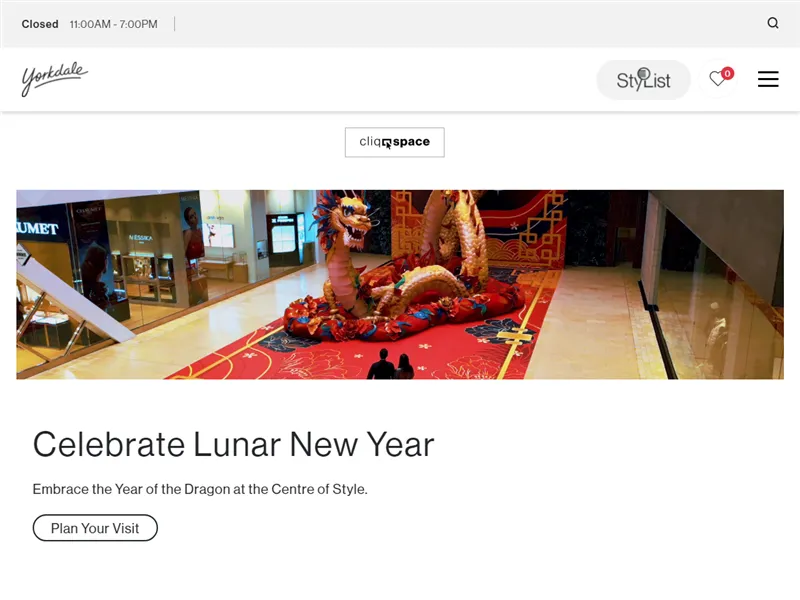Open the hamburger menu
Image resolution: width=800 pixels, height=600 pixels.
768,79
